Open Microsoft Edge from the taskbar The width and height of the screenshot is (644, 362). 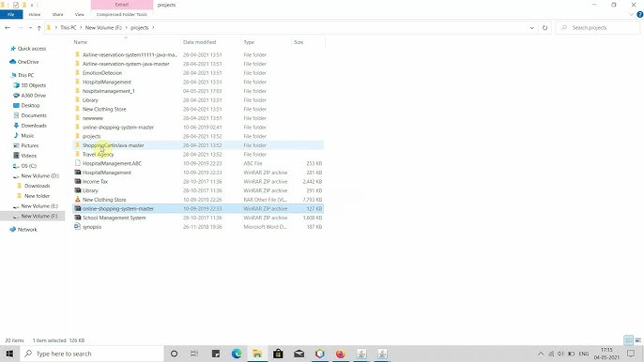coord(237,354)
